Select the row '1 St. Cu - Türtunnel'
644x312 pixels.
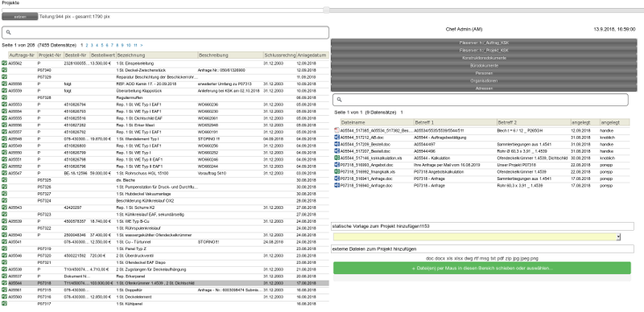pyautogui.click(x=165, y=242)
